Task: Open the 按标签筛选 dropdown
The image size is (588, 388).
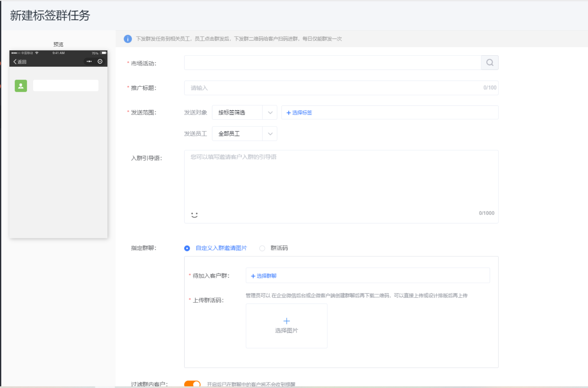Action: pyautogui.click(x=245, y=112)
